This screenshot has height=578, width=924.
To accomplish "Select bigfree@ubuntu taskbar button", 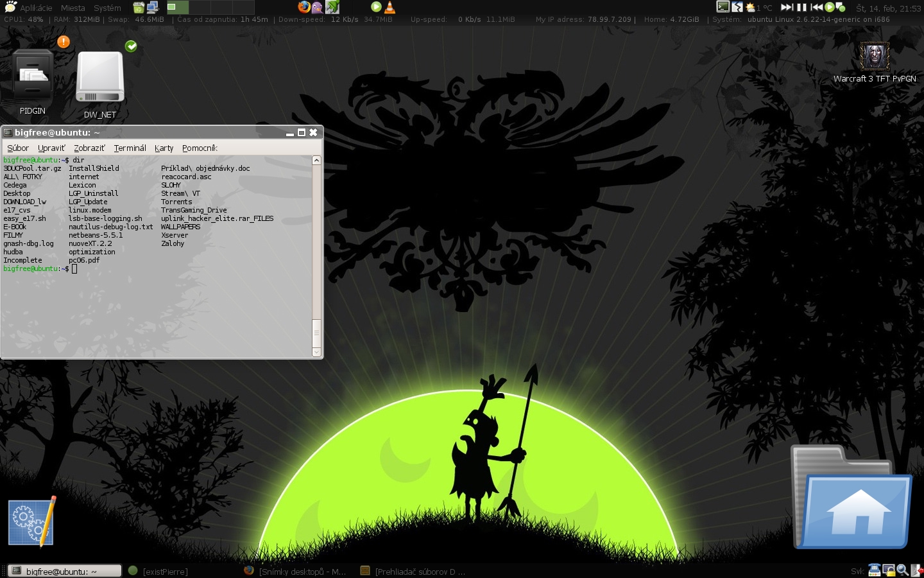I will click(64, 571).
